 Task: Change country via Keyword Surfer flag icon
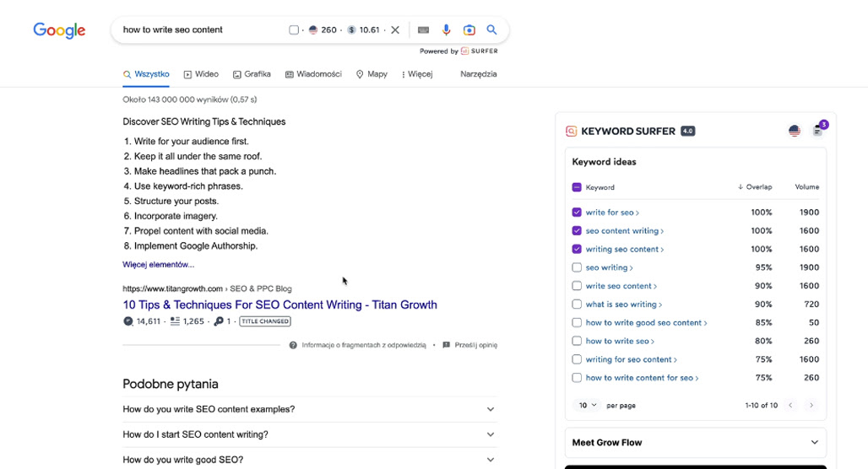coord(795,131)
